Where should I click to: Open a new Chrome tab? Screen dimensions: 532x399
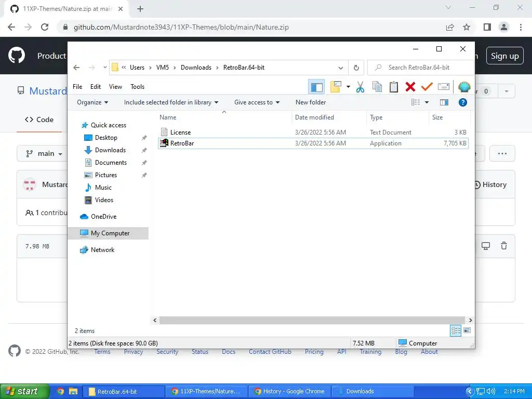pos(140,9)
